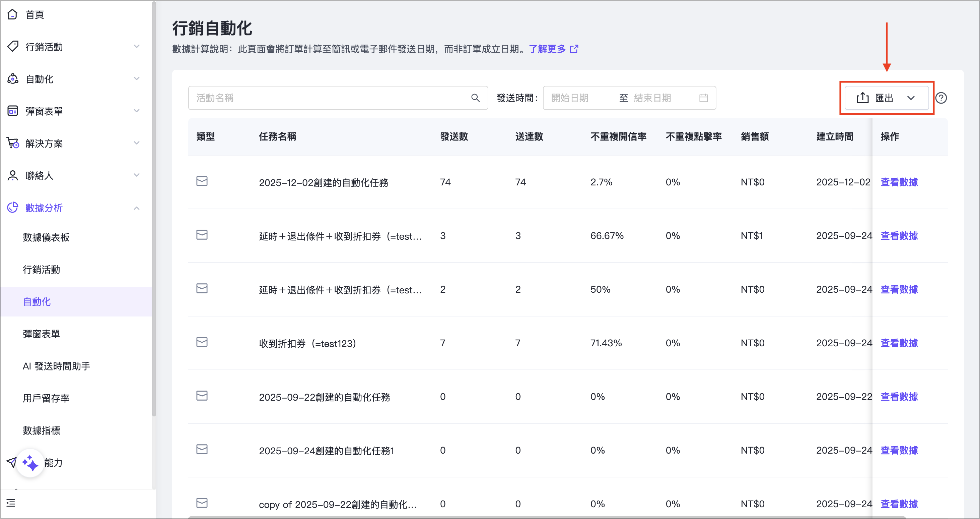Click the 彈窗表單 sidebar icon
980x519 pixels.
tap(12, 110)
